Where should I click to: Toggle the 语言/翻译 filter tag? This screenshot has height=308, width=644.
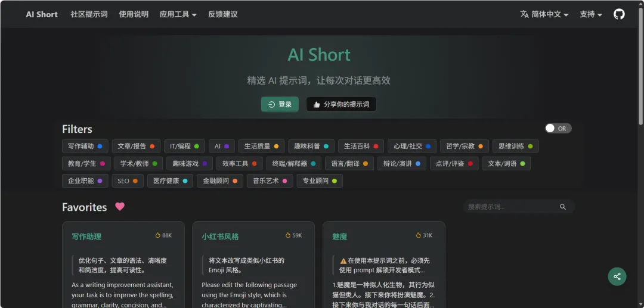point(349,164)
